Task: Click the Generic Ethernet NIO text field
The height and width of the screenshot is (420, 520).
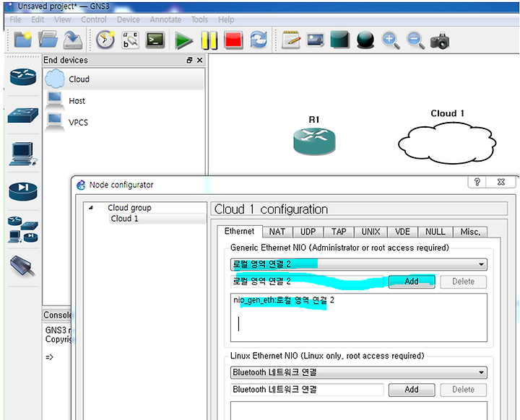Action: tap(308, 281)
